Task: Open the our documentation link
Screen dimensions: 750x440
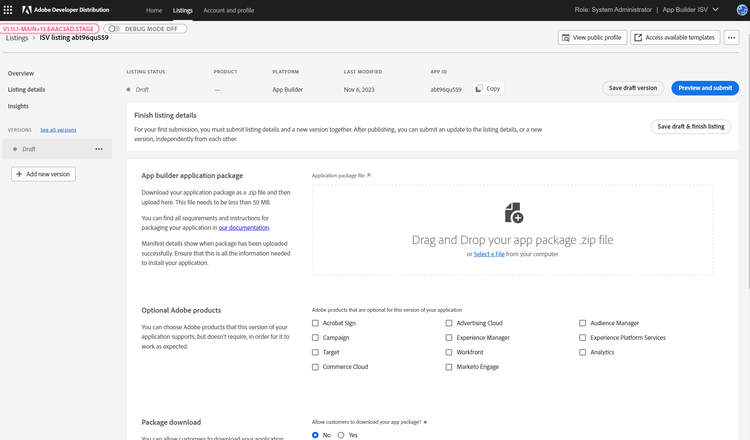Action: coord(244,228)
